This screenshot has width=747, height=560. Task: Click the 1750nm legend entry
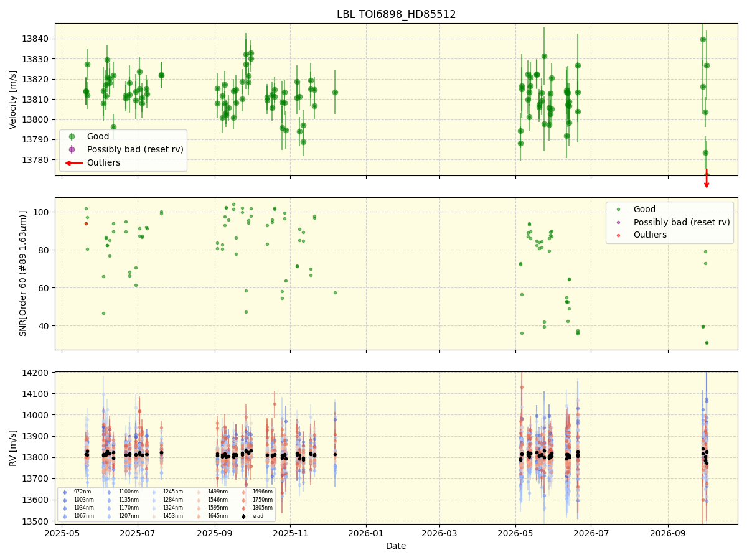coord(263,500)
